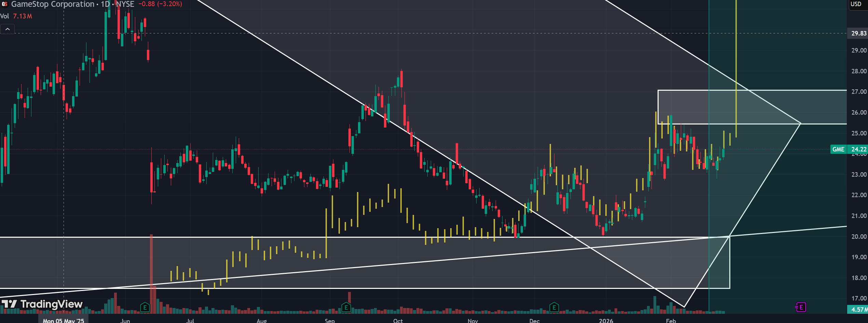The image size is (868, 323).
Task: Click the 26.00 price scale label
Action: point(859,113)
